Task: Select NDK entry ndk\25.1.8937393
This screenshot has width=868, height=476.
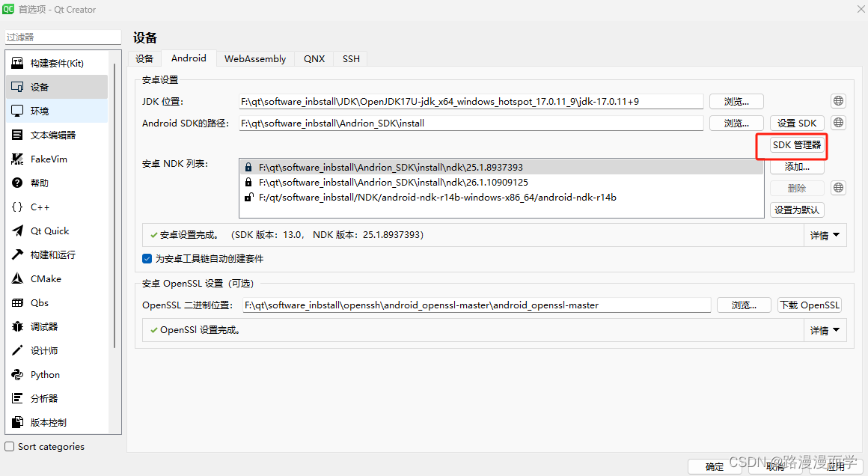Action: [501, 167]
